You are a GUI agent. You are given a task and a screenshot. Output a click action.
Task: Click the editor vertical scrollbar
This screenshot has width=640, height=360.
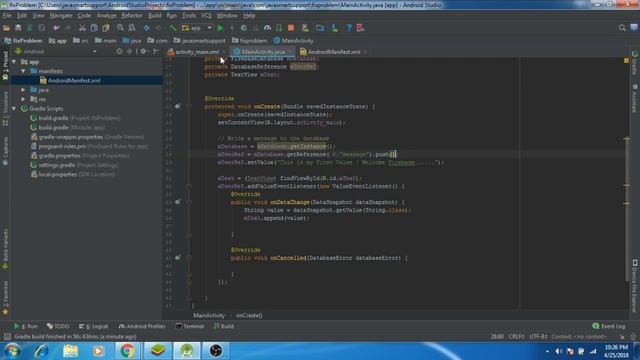pyautogui.click(x=627, y=210)
